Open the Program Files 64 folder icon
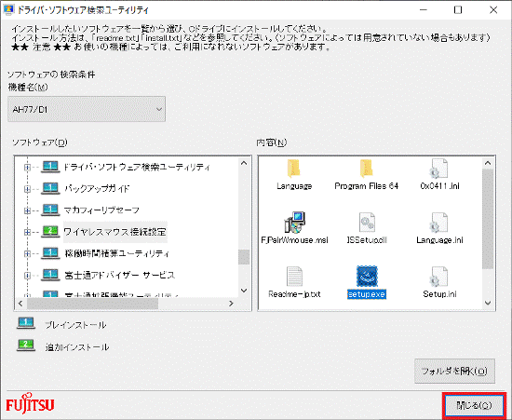 point(367,169)
